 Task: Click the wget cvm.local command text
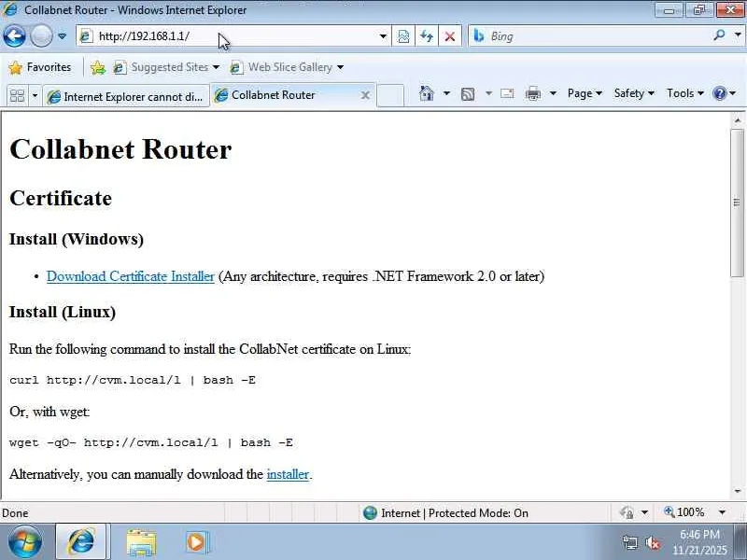click(x=151, y=442)
